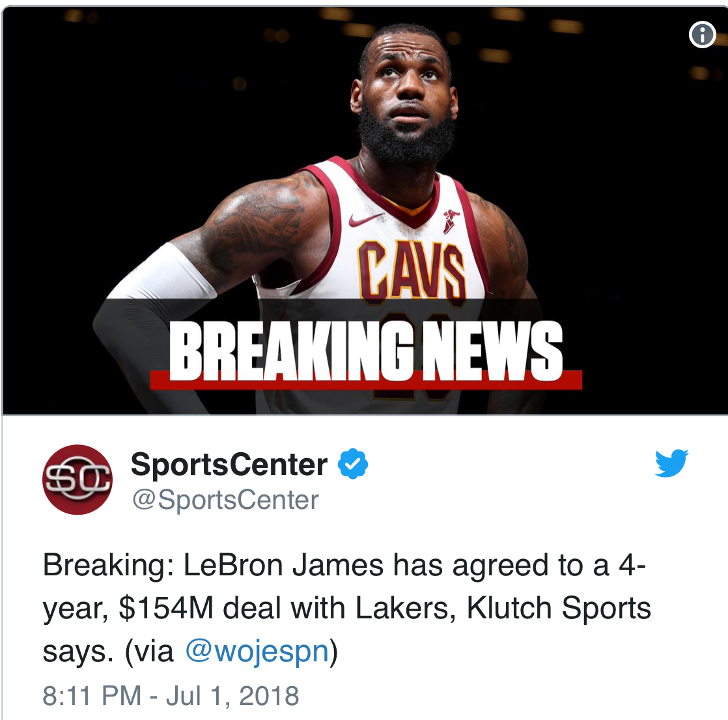Follow the @wojespn mention link
Screen dimensions: 728x720
[x=258, y=651]
